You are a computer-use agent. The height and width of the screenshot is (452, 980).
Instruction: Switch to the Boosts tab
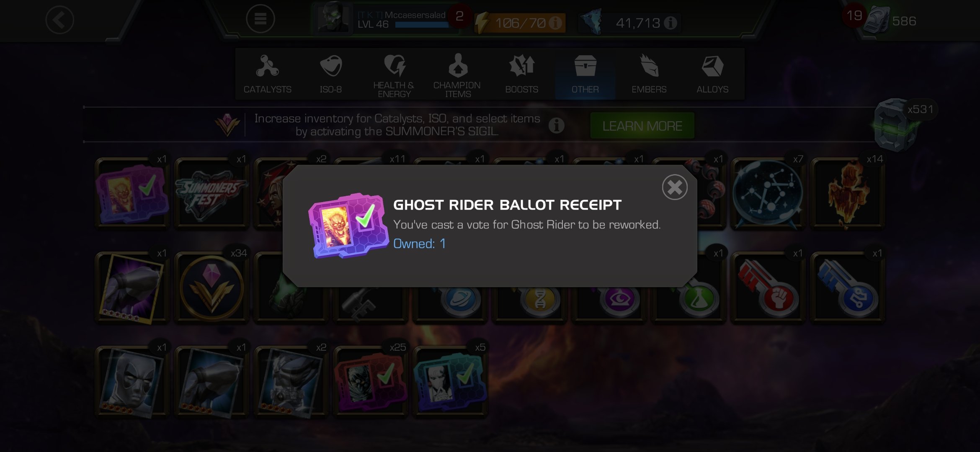521,74
